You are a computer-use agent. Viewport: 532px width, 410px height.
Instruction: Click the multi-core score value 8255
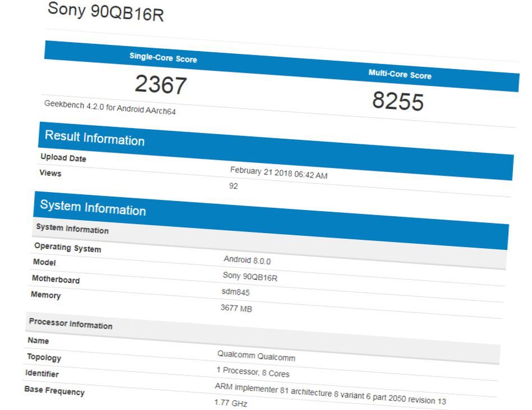tap(398, 101)
